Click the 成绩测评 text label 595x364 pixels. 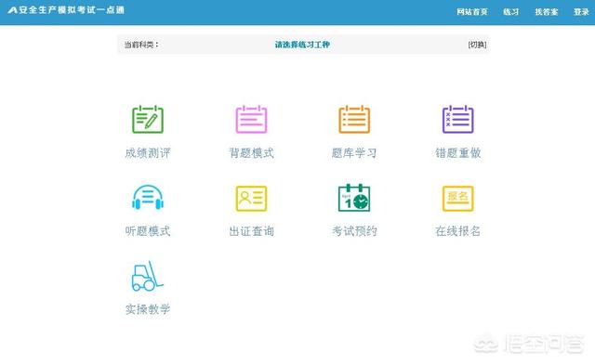tap(148, 153)
